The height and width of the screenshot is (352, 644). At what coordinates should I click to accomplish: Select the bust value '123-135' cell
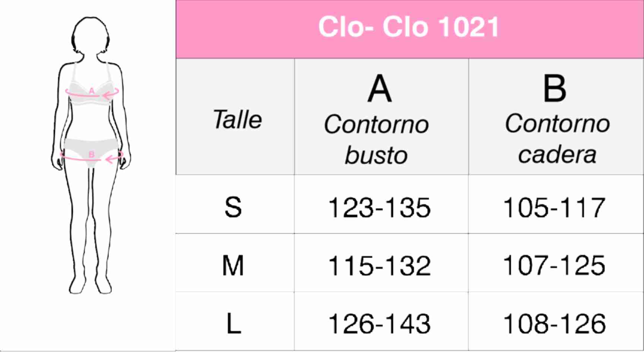tap(380, 207)
